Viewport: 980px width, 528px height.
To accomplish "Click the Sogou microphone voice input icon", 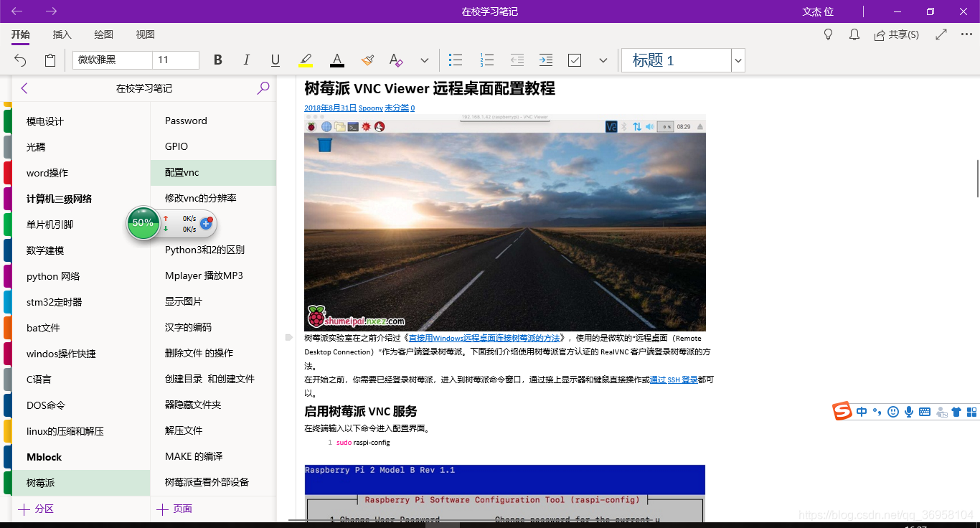I will 909,412.
